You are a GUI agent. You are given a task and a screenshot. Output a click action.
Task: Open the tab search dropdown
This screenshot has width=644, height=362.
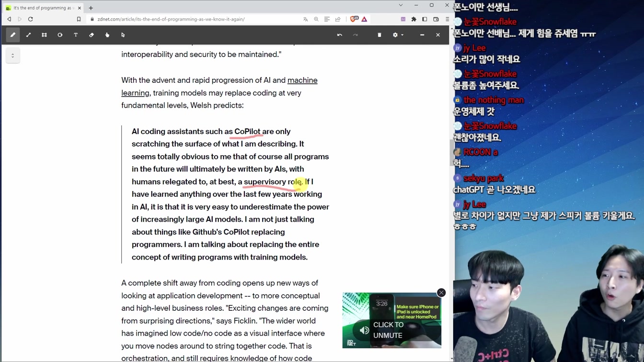click(x=401, y=5)
